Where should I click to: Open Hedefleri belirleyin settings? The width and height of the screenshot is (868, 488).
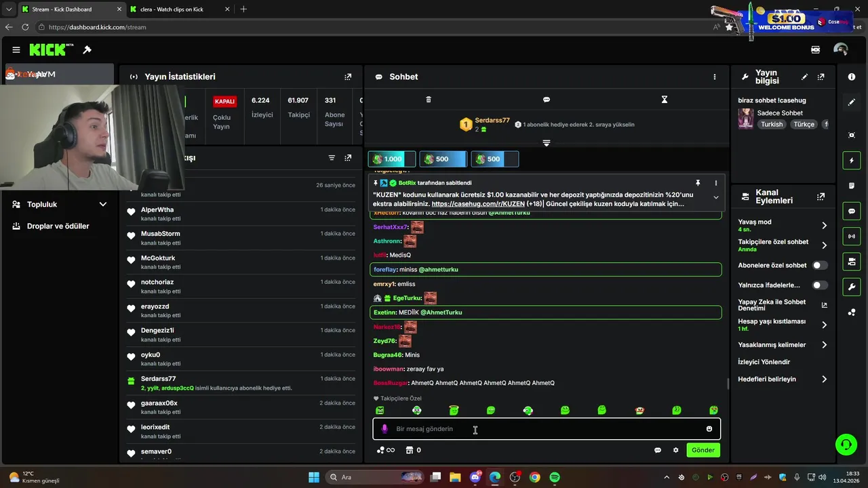pyautogui.click(x=783, y=379)
